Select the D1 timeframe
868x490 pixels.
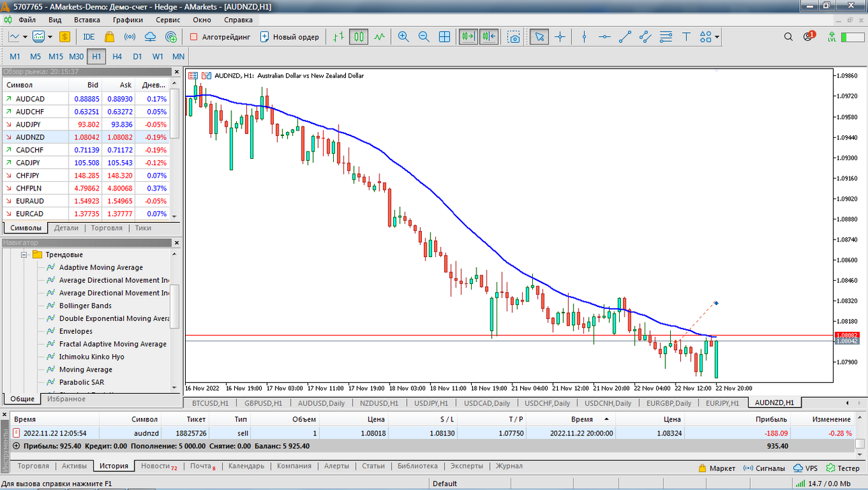[x=137, y=57]
